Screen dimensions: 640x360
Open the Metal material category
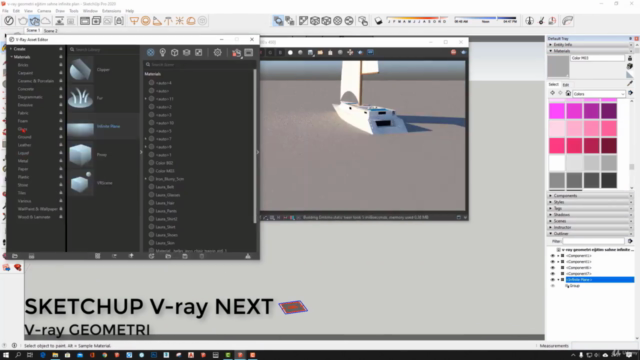pyautogui.click(x=23, y=161)
